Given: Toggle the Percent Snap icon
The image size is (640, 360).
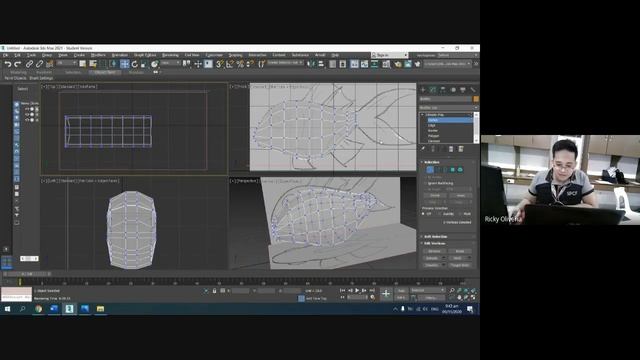Looking at the screenshot, I should click(240, 64).
